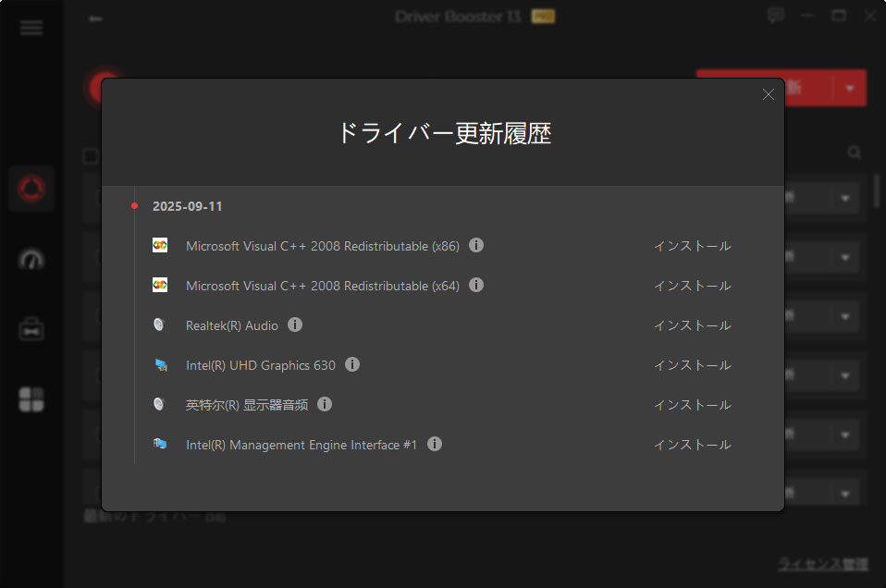Select the Realtek(R) Audio entry
Viewport: 886px width, 588px height.
pyautogui.click(x=231, y=326)
